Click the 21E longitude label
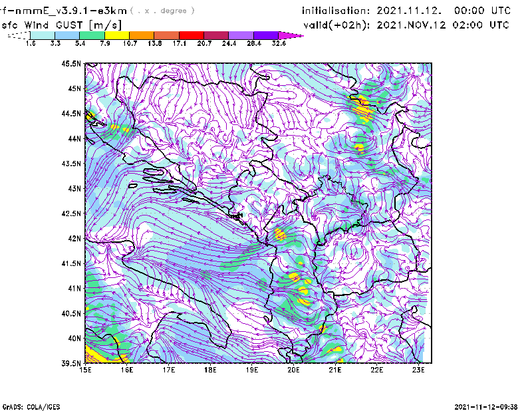532x411 pixels. click(335, 370)
